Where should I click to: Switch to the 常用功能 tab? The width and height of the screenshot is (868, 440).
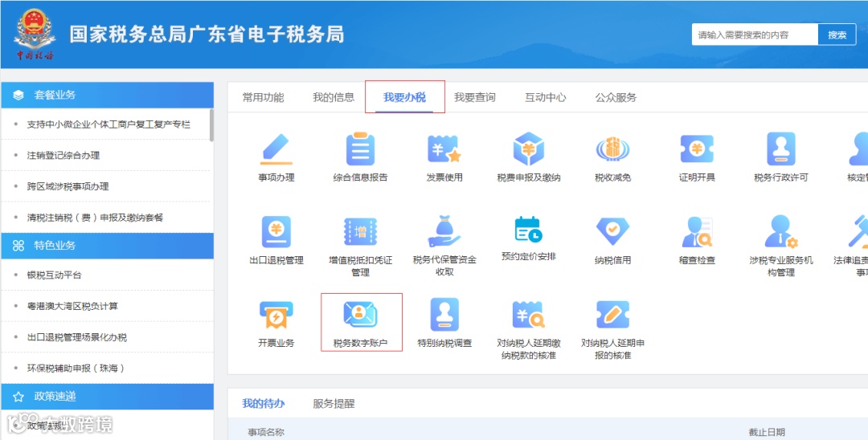pos(263,98)
